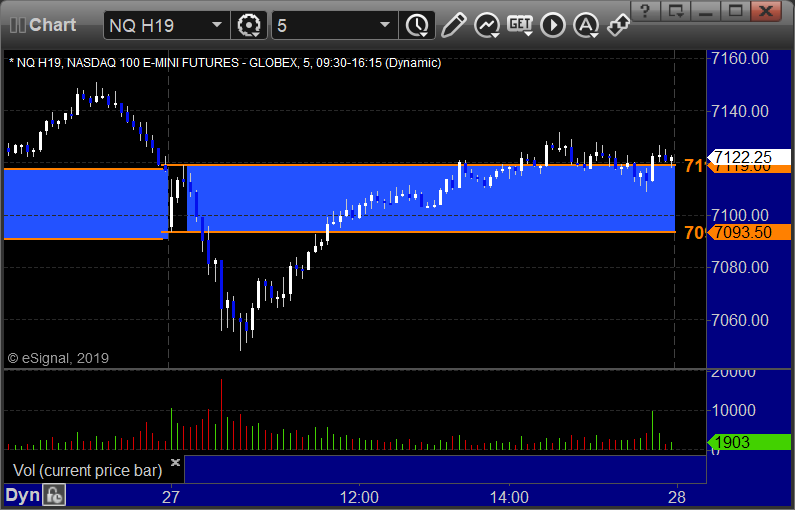The image size is (795, 510).
Task: Close the Vol study pane
Action: (x=175, y=462)
